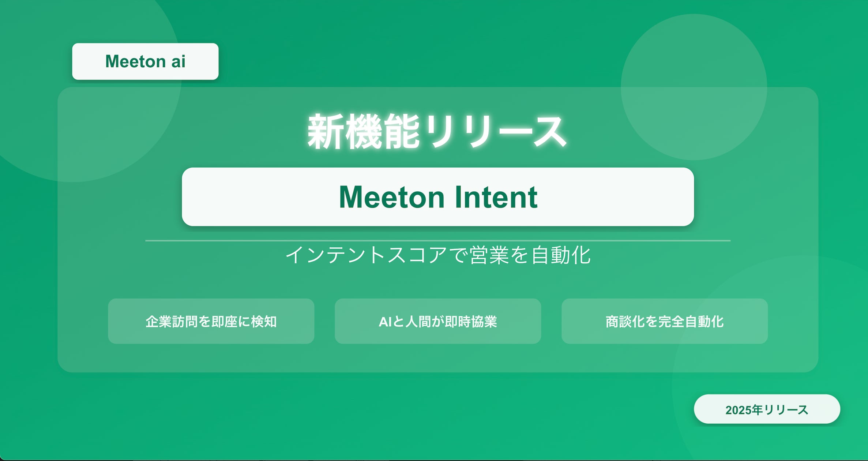Viewport: 868px width, 461px height.
Task: Click the インテントスコアで営業を自動化 subtitle
Action: (x=437, y=255)
